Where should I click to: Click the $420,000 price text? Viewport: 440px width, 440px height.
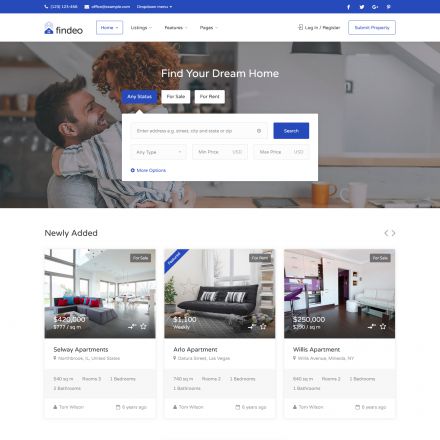point(69,319)
